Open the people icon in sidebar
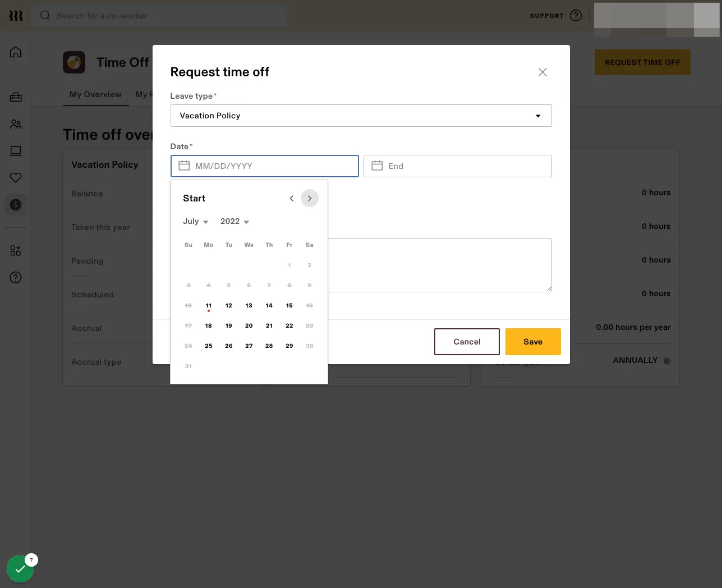722x588 pixels. pyautogui.click(x=16, y=124)
